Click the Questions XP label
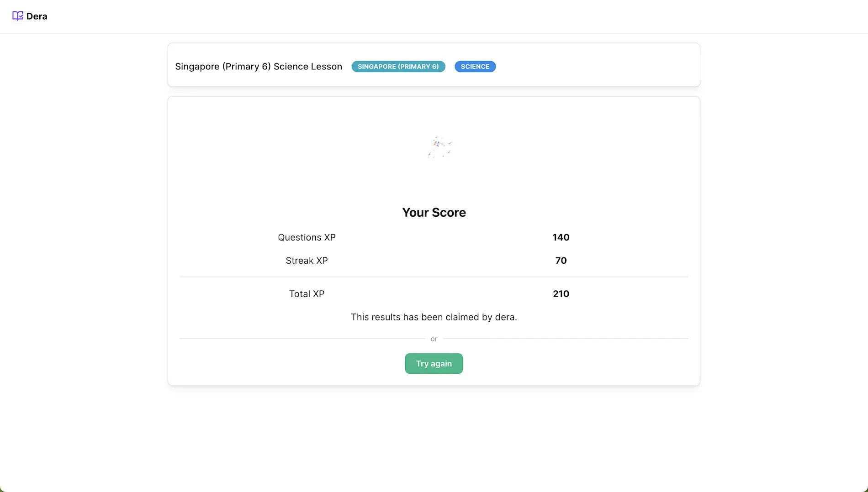Screen dimensions: 868x492 point(307,237)
